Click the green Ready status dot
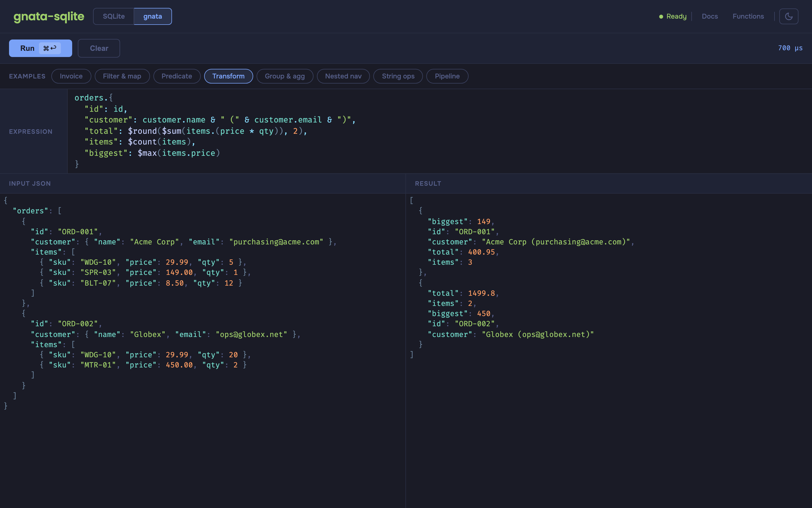812x508 pixels. (661, 16)
